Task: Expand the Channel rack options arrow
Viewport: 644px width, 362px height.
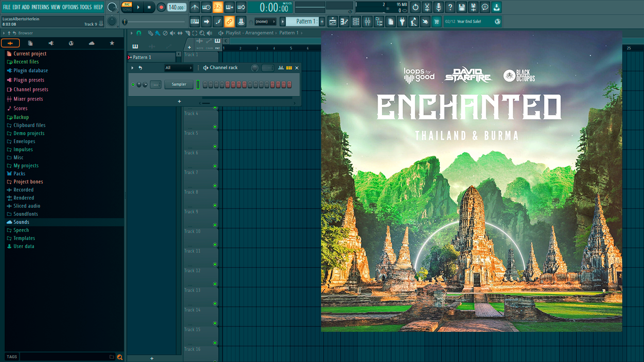Action: click(132, 68)
